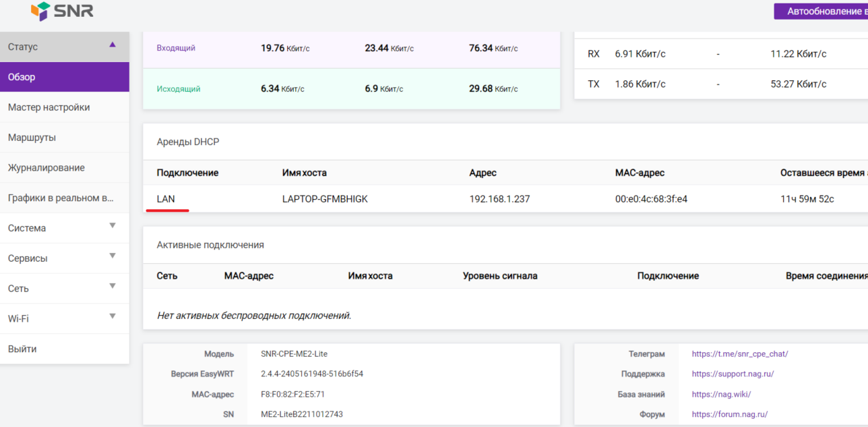Screen dimensions: 868x427
Task: Expand the Сеть menu arrow
Action: tap(113, 287)
